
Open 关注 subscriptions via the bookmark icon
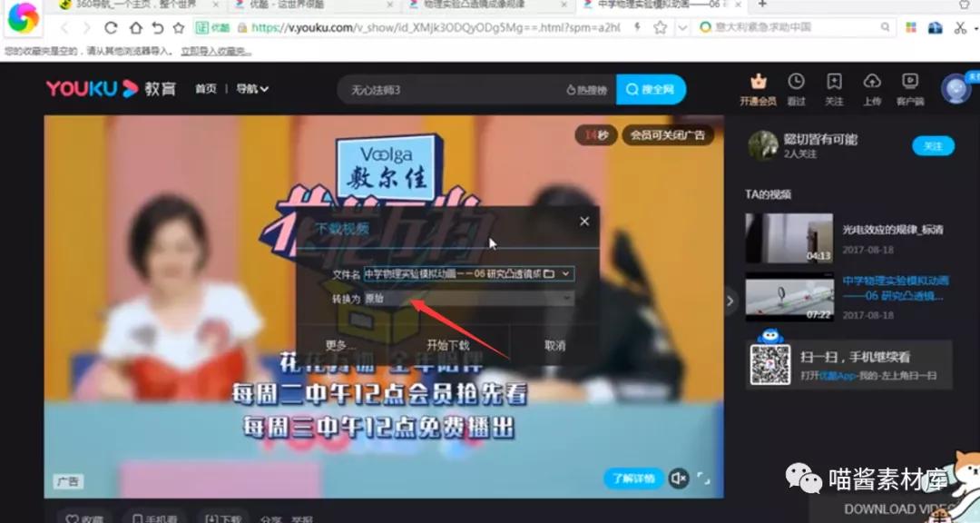[x=834, y=86]
